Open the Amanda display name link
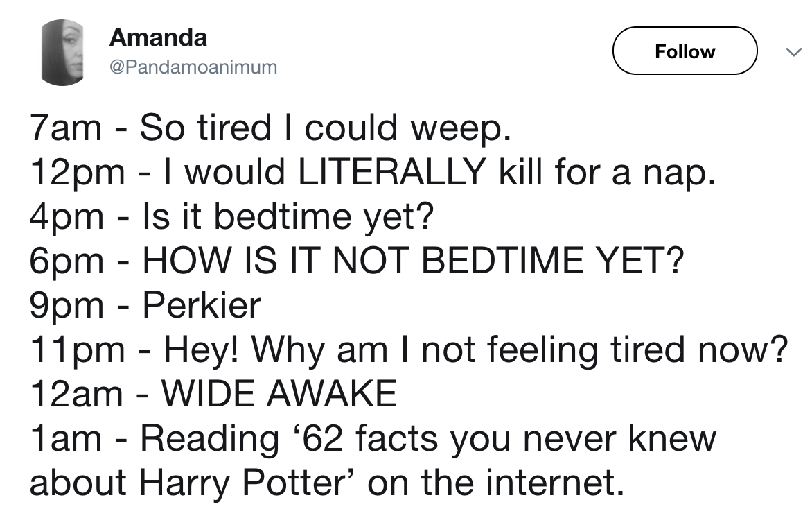Viewport: 812px width, 509px height. pyautogui.click(x=158, y=37)
